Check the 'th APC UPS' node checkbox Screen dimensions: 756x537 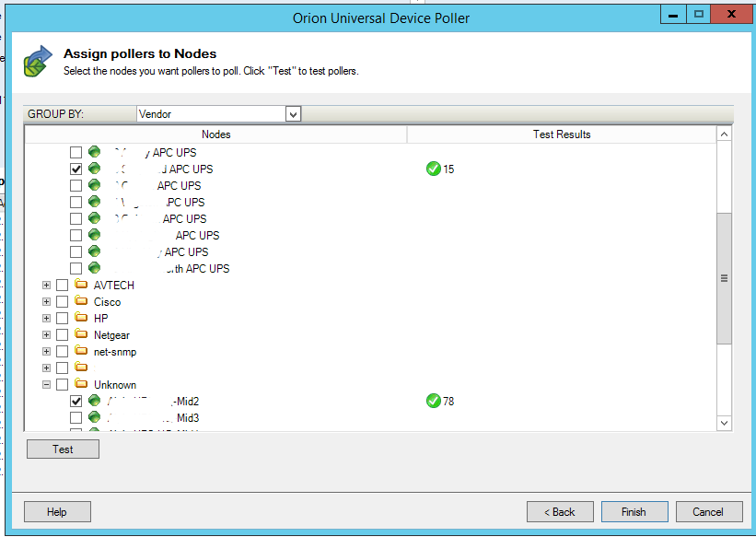point(76,268)
